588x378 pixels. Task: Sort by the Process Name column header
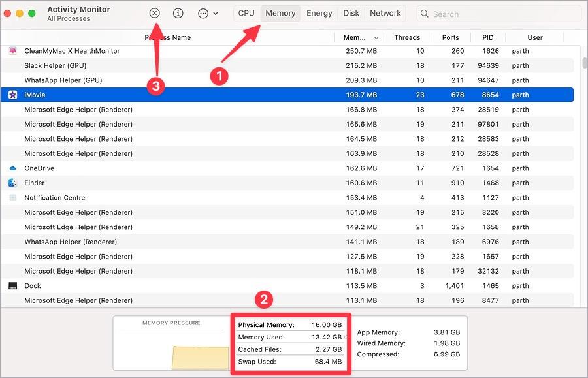tap(168, 37)
